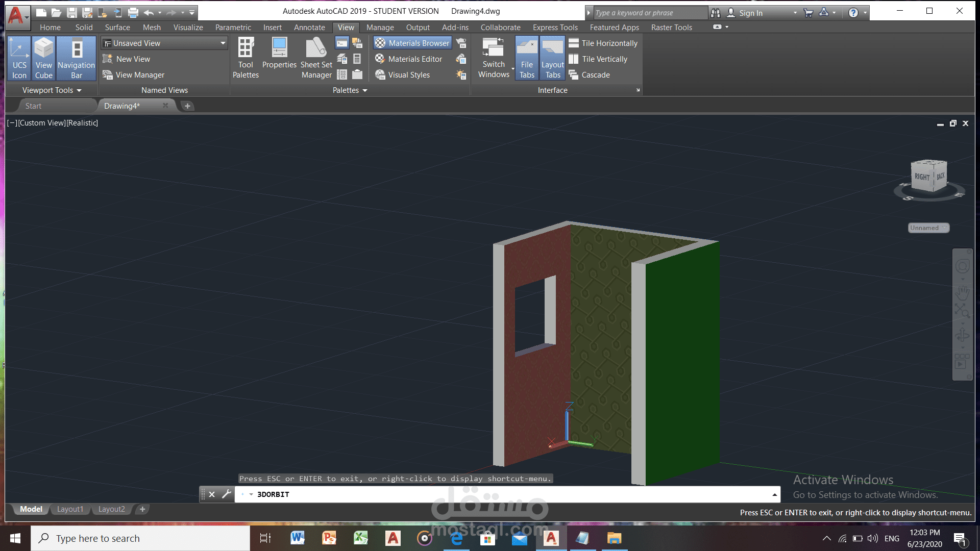Open the Materials Editor
Image resolution: width=980 pixels, height=551 pixels.
[x=409, y=59]
